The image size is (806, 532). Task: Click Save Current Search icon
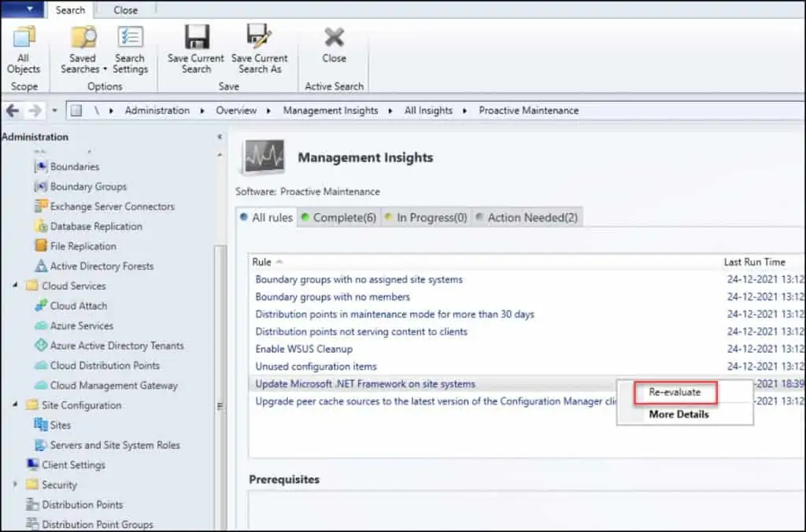[x=196, y=37]
